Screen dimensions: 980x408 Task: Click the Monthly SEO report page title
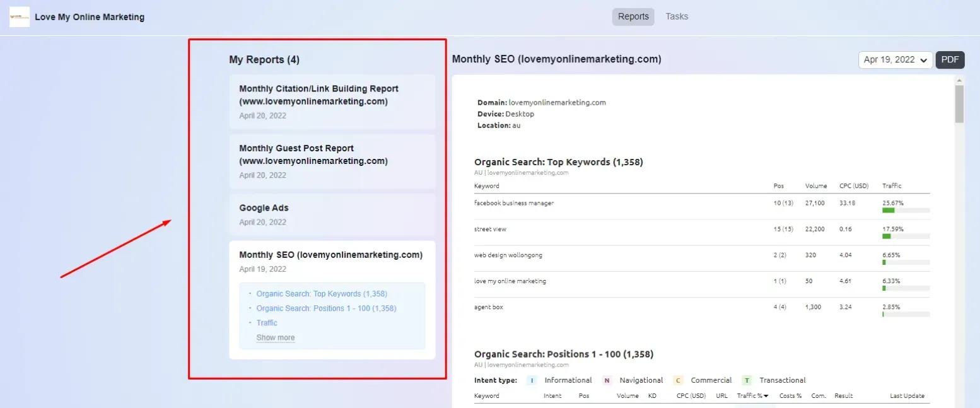[557, 59]
